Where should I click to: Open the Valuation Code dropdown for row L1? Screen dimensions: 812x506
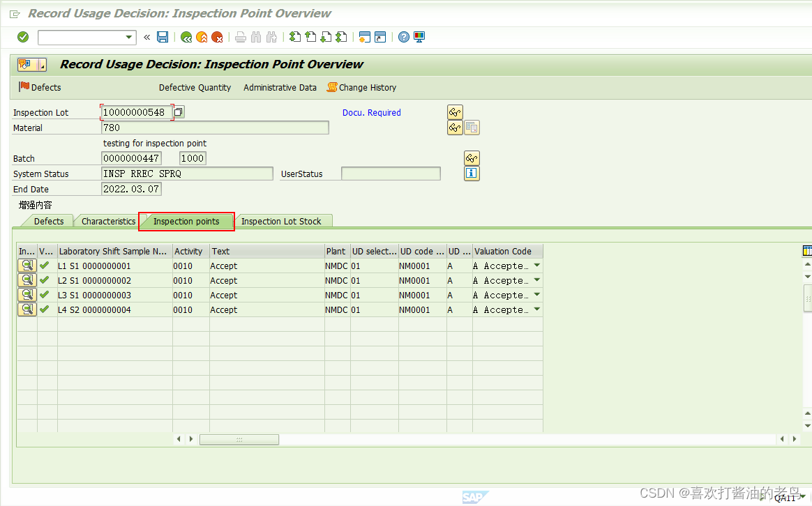coord(536,266)
